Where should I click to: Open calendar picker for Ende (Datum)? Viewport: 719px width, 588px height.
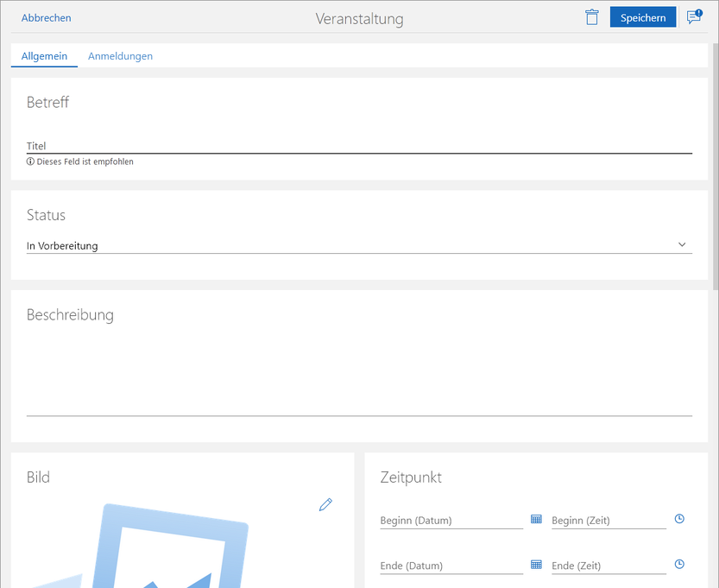tap(536, 564)
